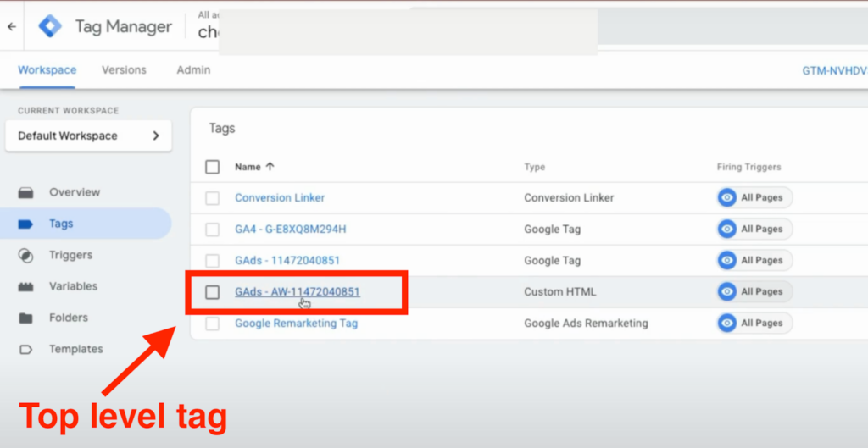The image size is (868, 448).
Task: Check the Google Remarketing Tag row checkbox
Action: point(212,324)
